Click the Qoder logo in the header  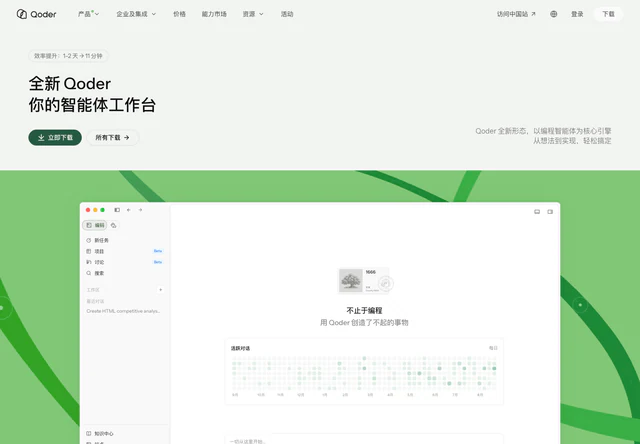36,14
